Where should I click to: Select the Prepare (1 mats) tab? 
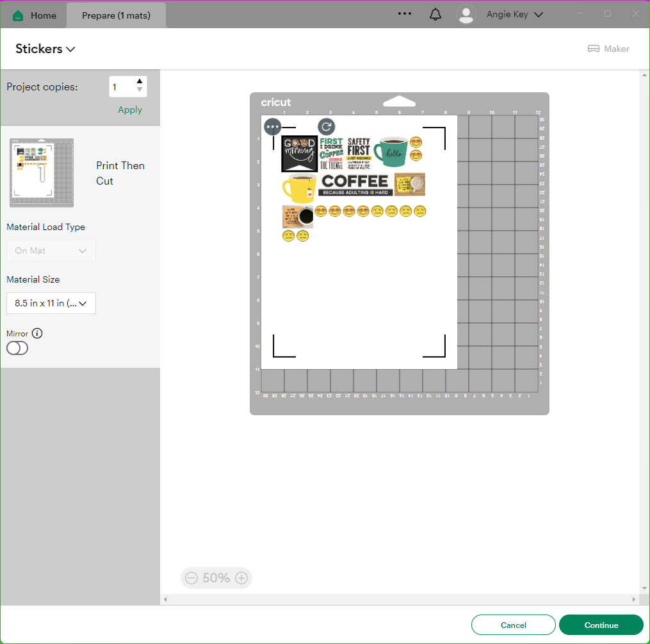(x=116, y=15)
